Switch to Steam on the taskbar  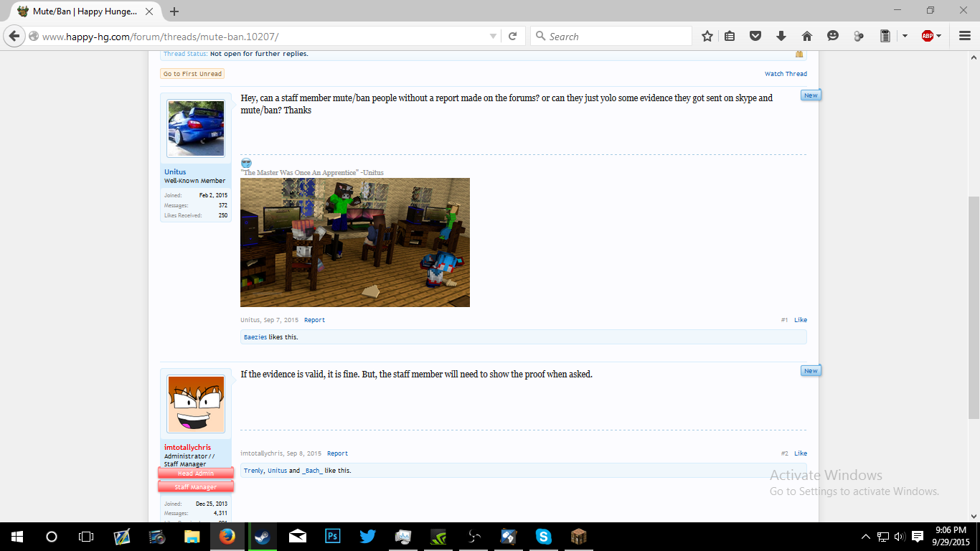point(263,537)
